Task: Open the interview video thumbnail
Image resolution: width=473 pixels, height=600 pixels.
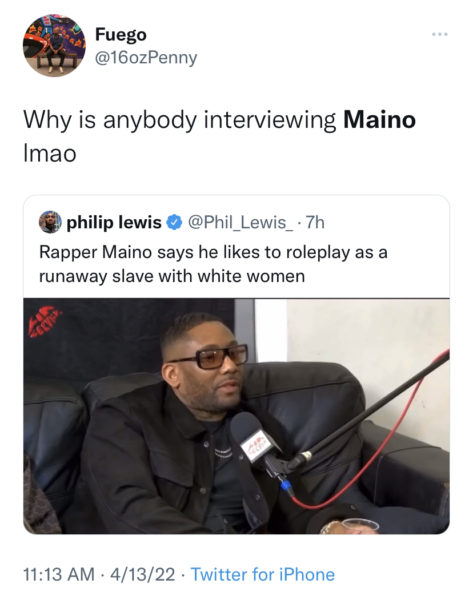Action: (x=236, y=416)
